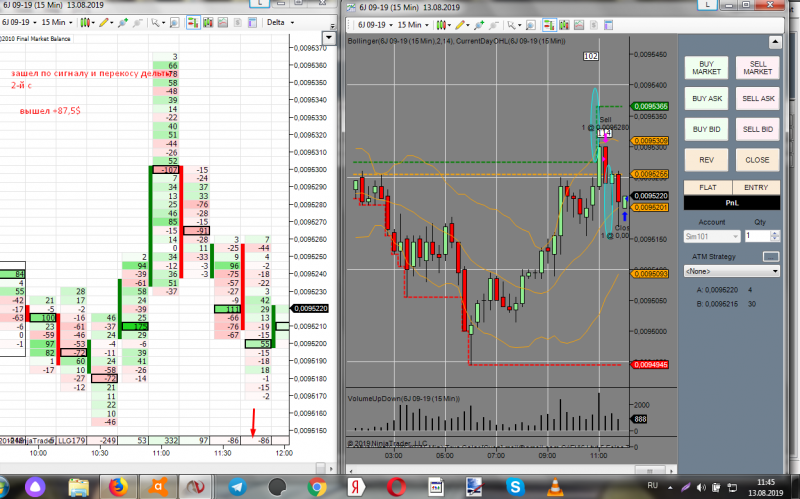Image resolution: width=800 pixels, height=499 pixels.
Task: Open Data Series candles icon in left toolbar
Action: click(208, 22)
